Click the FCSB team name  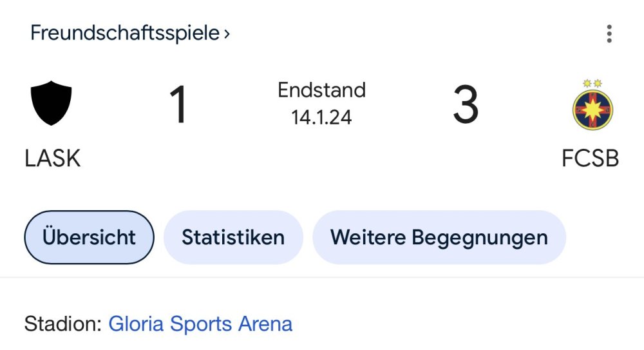coord(590,158)
